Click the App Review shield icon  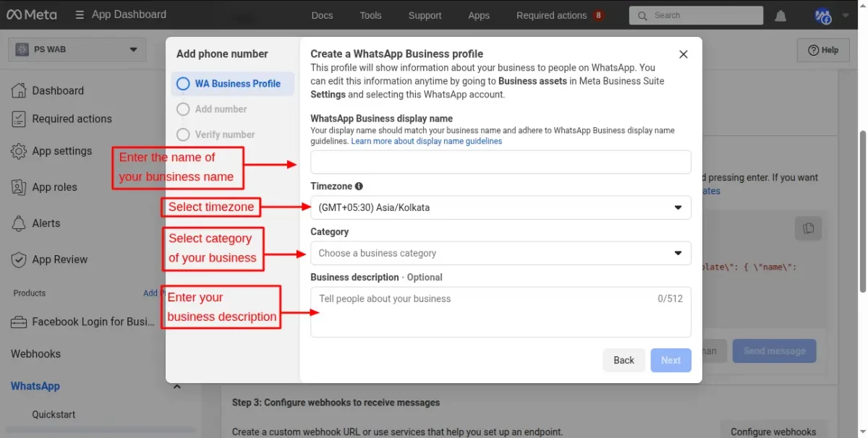pyautogui.click(x=19, y=259)
